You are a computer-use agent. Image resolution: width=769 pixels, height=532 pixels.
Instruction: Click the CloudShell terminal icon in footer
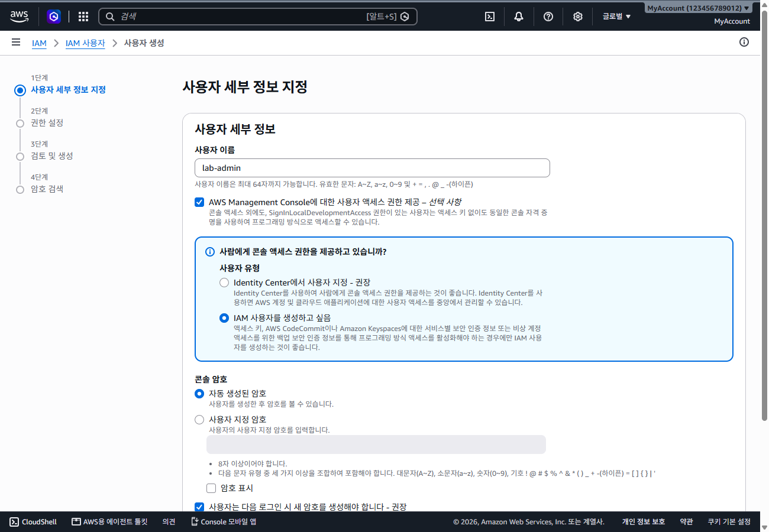tap(14, 521)
